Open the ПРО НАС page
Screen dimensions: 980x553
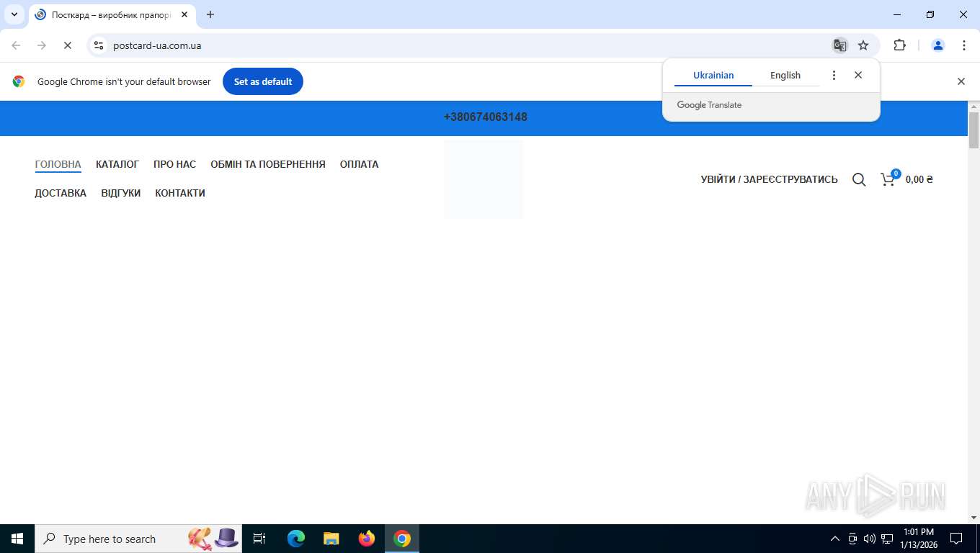pyautogui.click(x=174, y=164)
